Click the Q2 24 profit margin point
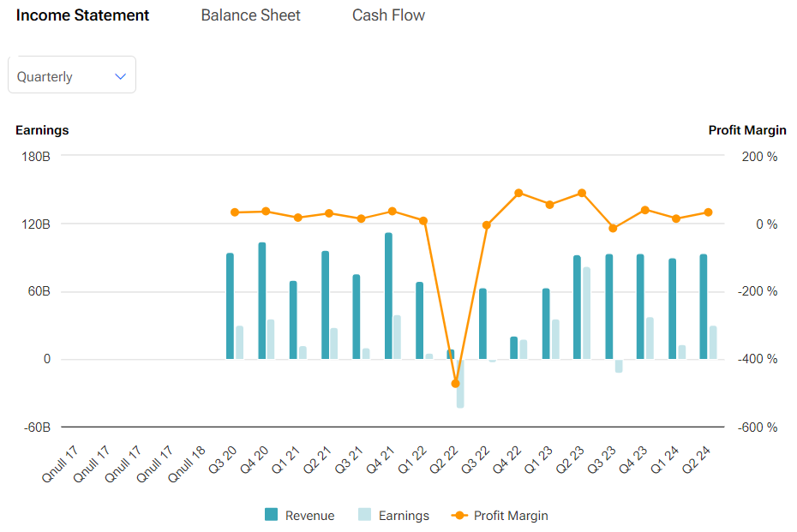Viewport: 797px width, 532px height. click(708, 212)
